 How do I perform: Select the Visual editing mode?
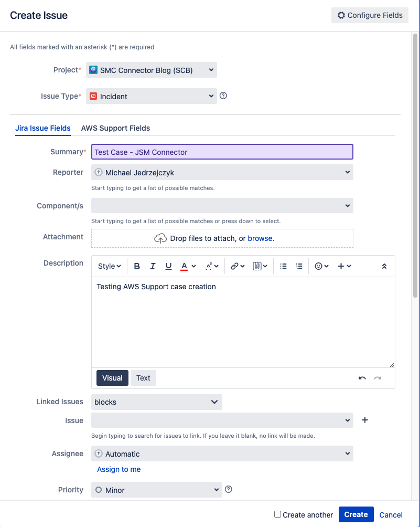112,378
